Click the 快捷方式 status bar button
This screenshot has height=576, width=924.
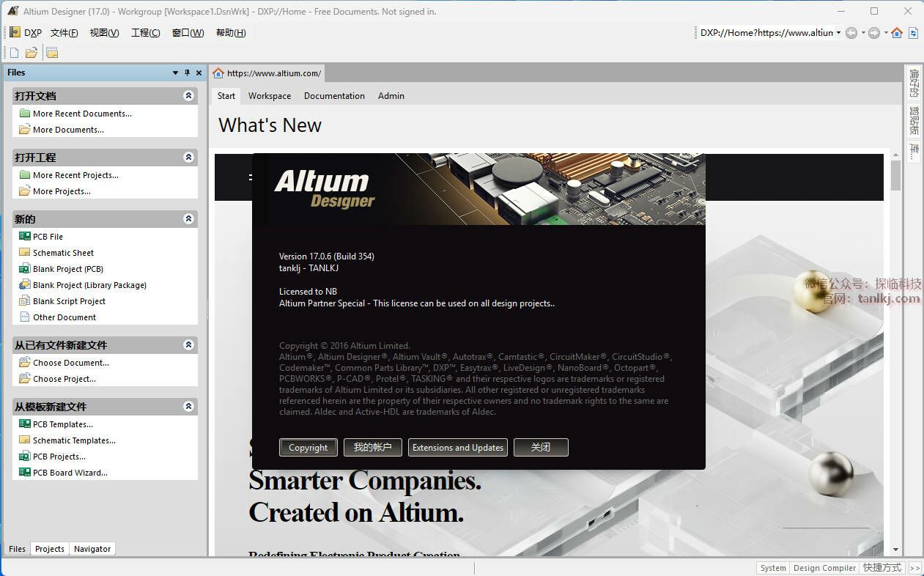(x=882, y=568)
